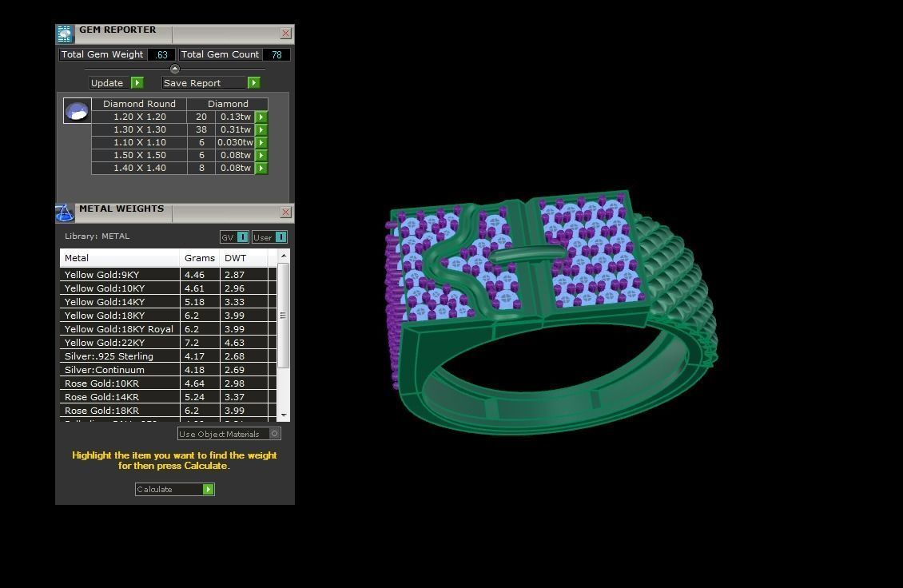Click the count 38 cell
The height and width of the screenshot is (588, 903).
tap(201, 129)
